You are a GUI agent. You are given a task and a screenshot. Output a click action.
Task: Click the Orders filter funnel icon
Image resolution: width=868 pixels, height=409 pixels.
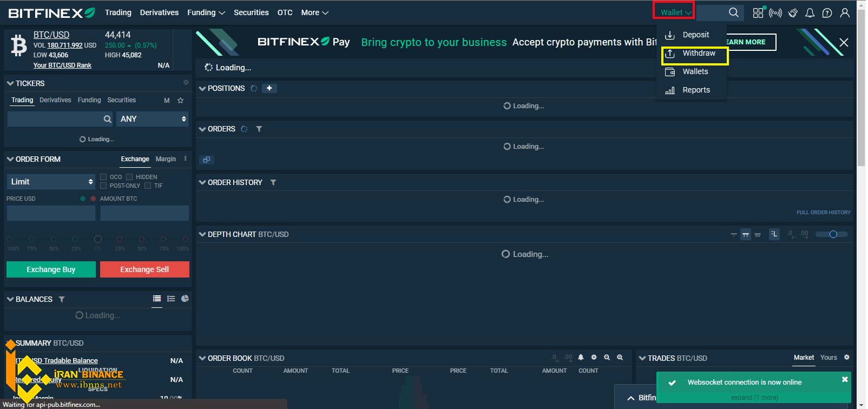coord(259,129)
